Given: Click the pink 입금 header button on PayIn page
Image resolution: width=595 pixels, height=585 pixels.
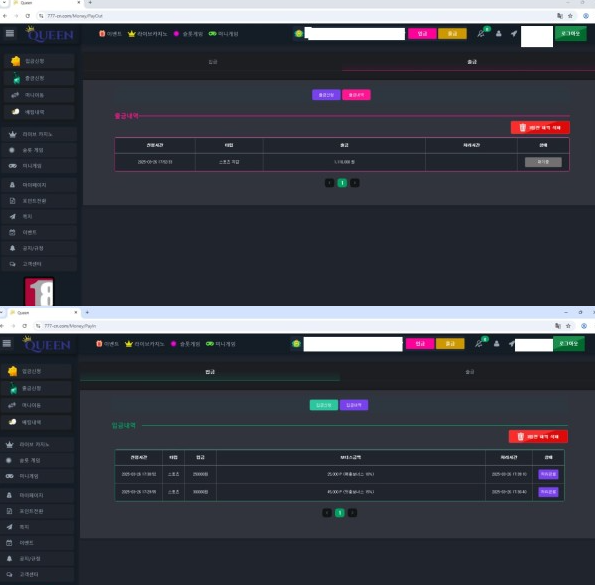Looking at the screenshot, I should 420,344.
